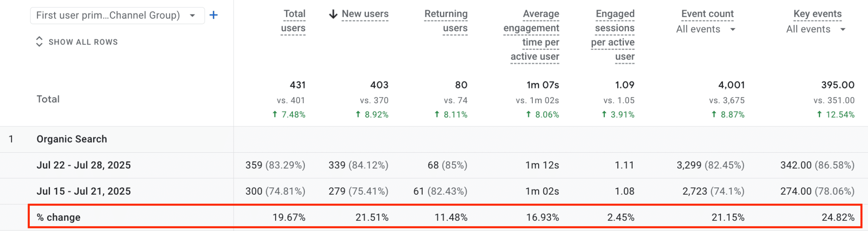This screenshot has width=868, height=231.
Task: Click SHOW ALL ROWS
Action: tap(83, 42)
